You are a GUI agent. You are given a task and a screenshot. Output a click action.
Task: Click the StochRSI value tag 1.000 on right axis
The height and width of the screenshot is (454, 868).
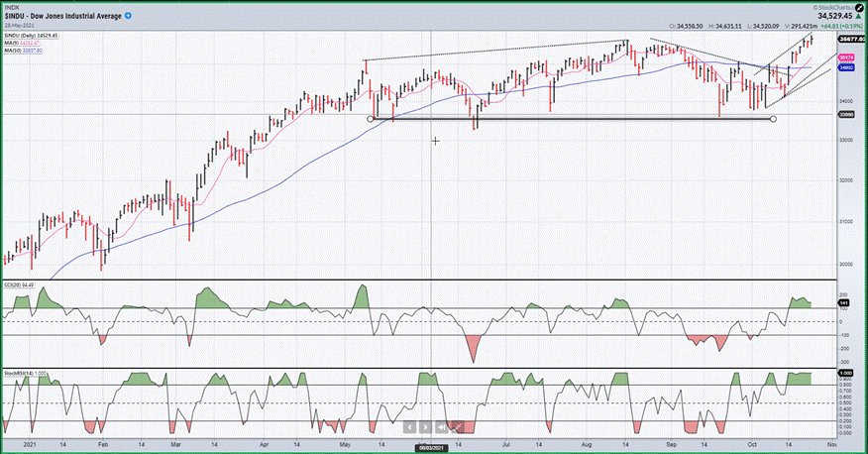point(846,373)
